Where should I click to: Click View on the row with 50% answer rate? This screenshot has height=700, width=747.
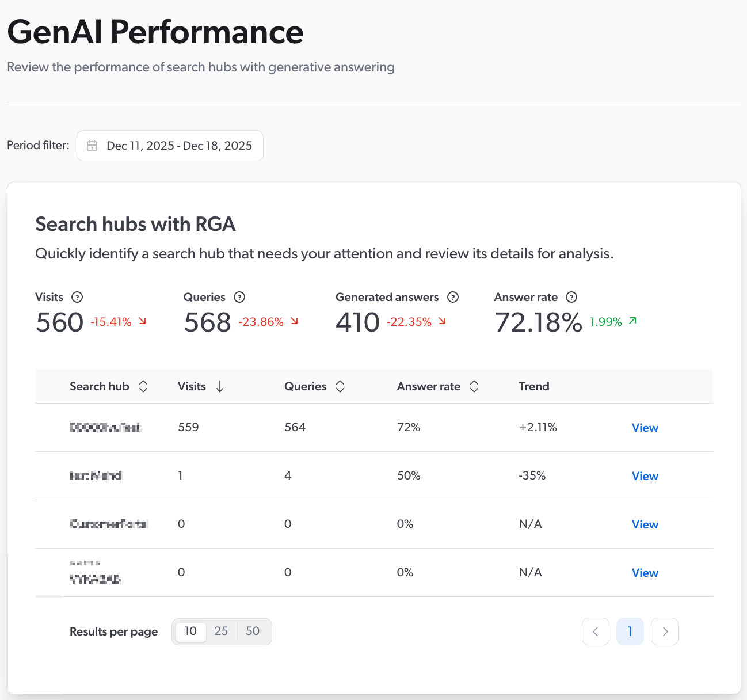645,476
